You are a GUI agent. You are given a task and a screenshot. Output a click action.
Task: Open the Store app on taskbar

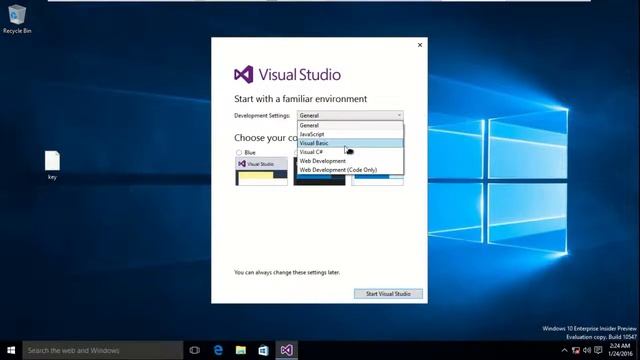tap(263, 350)
